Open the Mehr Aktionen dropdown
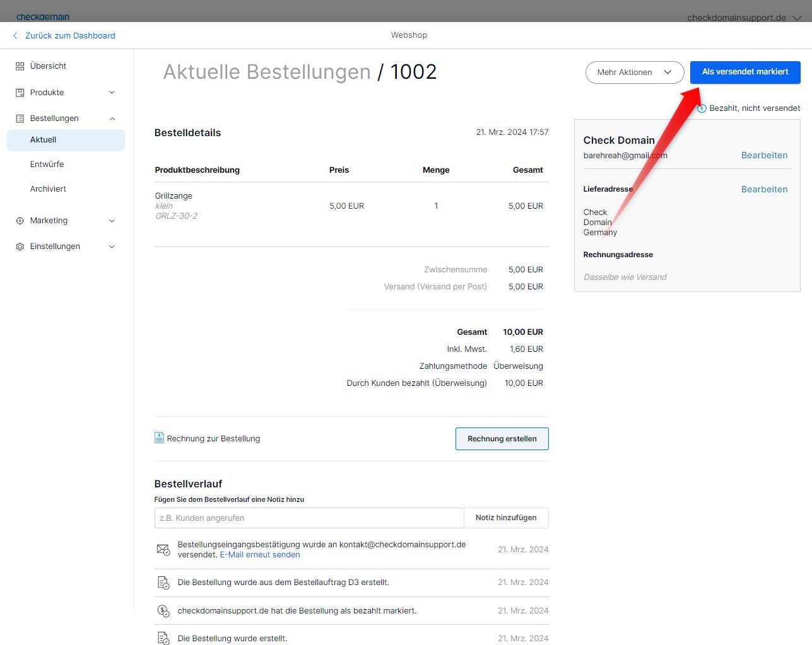Image resolution: width=812 pixels, height=645 pixels. tap(634, 73)
